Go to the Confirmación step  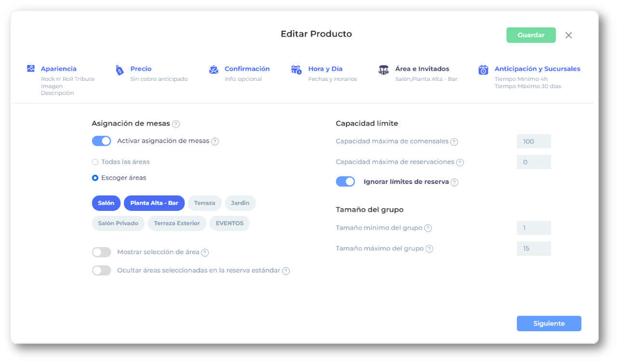[x=247, y=69]
